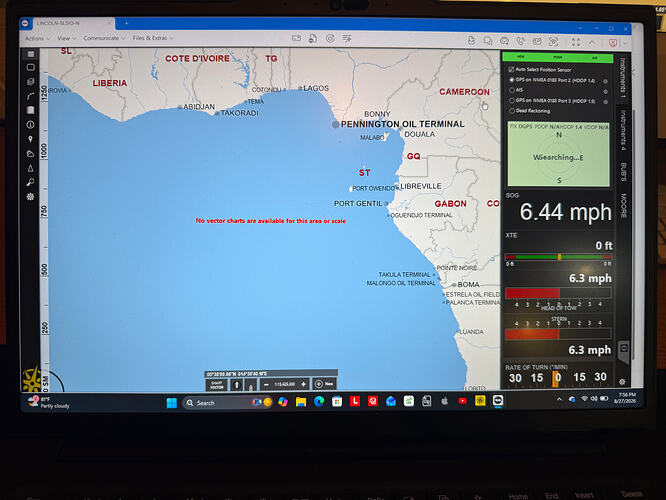Open Windows Start button on taskbar

tap(172, 402)
